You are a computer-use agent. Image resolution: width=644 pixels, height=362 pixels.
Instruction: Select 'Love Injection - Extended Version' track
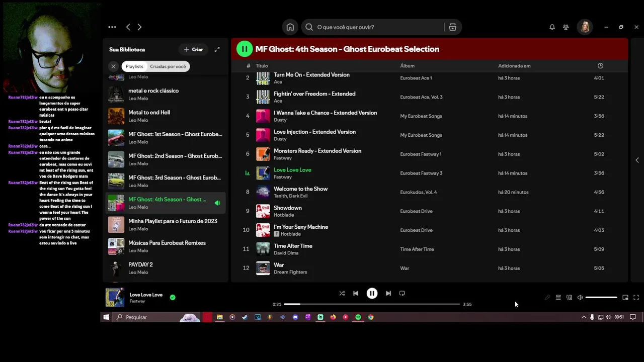click(x=314, y=132)
